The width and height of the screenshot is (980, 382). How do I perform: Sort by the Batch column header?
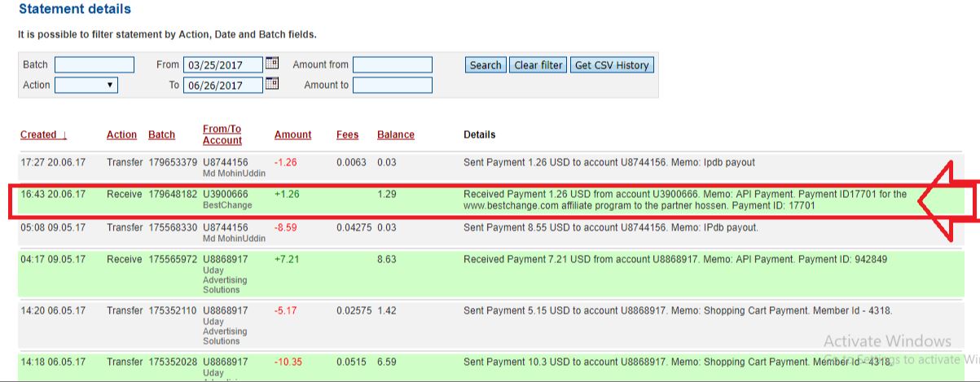pos(161,134)
